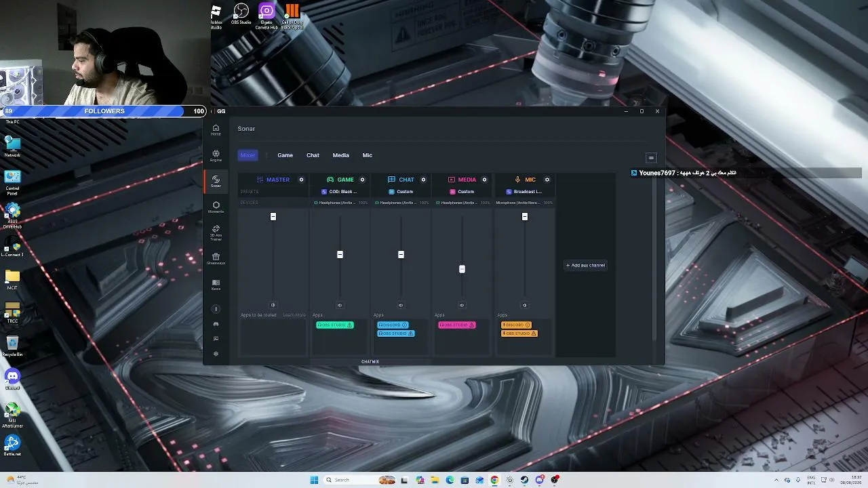Click the GAME volume slider handle
Screen dimensions: 868x488
pyautogui.click(x=340, y=254)
